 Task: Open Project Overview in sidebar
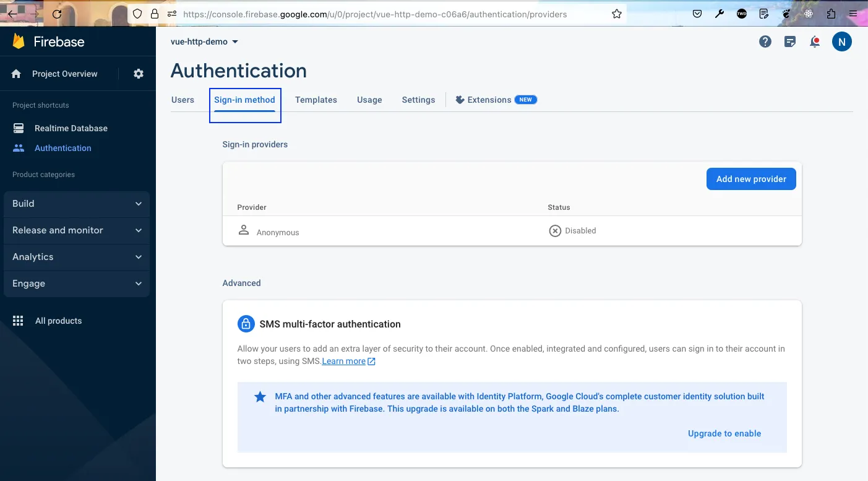(x=65, y=74)
